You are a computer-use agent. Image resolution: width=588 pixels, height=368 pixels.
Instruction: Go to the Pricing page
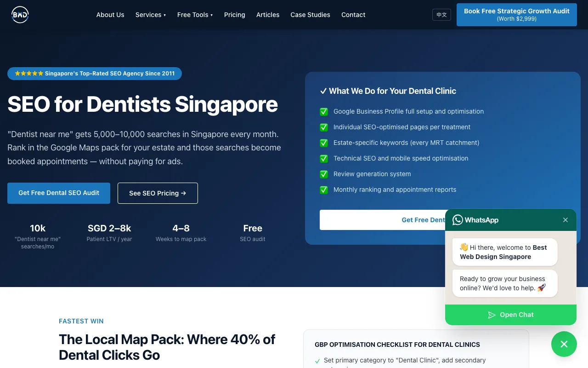pyautogui.click(x=235, y=15)
